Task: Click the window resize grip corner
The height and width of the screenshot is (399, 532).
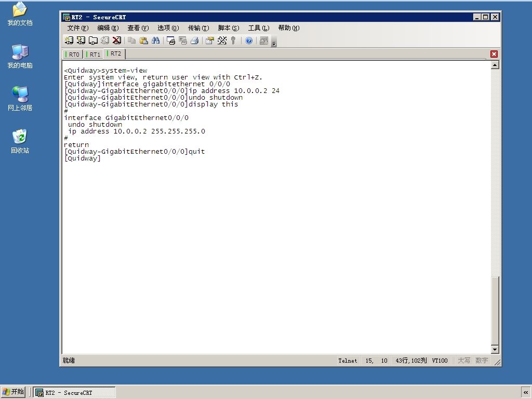Action: click(x=497, y=362)
